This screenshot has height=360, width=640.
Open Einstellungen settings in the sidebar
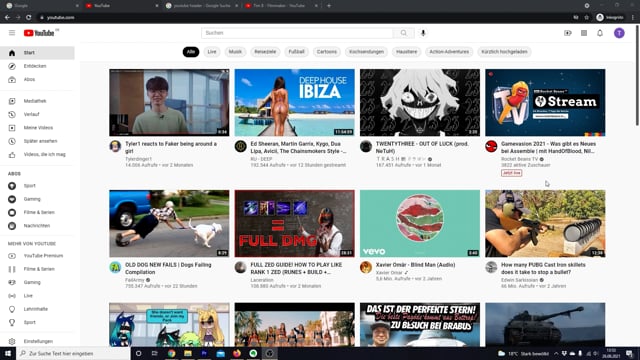click(37, 341)
